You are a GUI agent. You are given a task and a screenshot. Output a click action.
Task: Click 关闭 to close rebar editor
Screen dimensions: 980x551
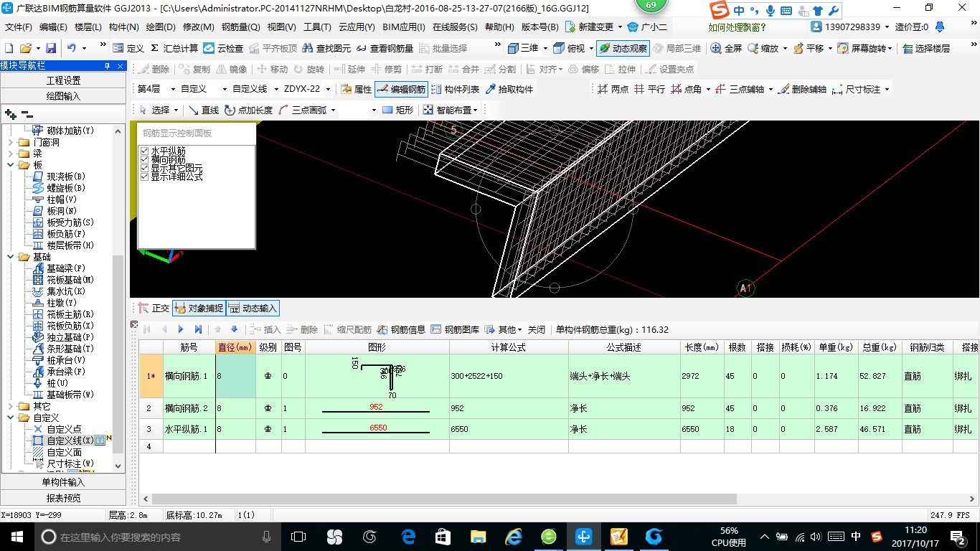coord(537,329)
